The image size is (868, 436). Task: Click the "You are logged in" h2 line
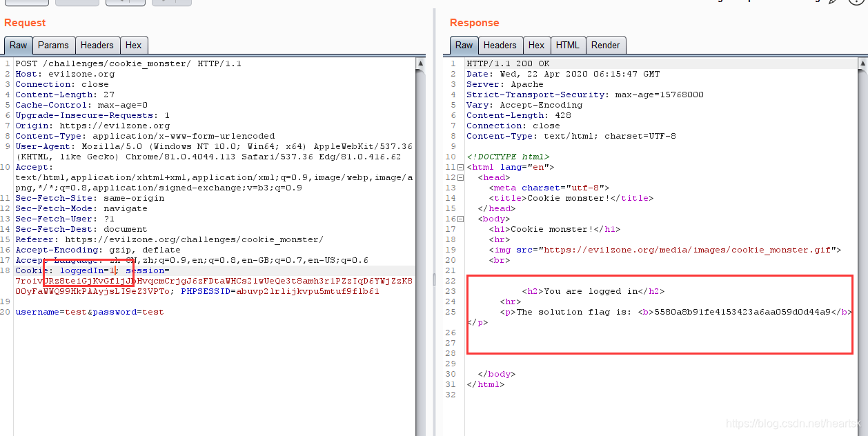[593, 291]
